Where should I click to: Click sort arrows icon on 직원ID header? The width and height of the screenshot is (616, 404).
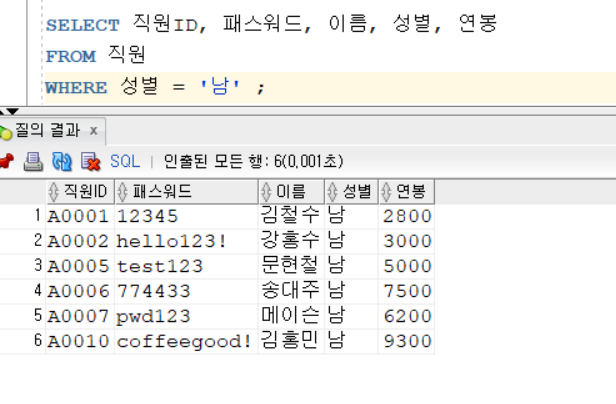point(53,192)
